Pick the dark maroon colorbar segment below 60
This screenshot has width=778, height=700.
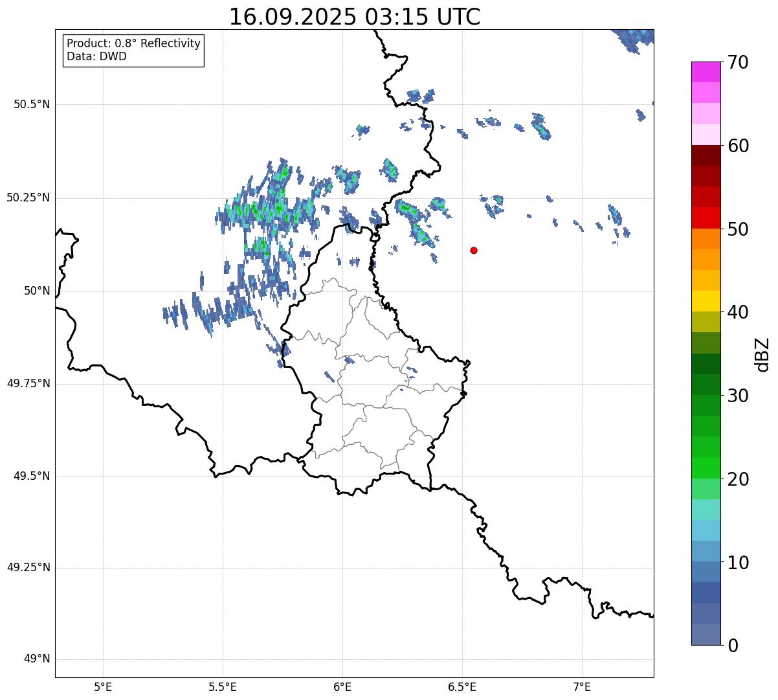706,155
